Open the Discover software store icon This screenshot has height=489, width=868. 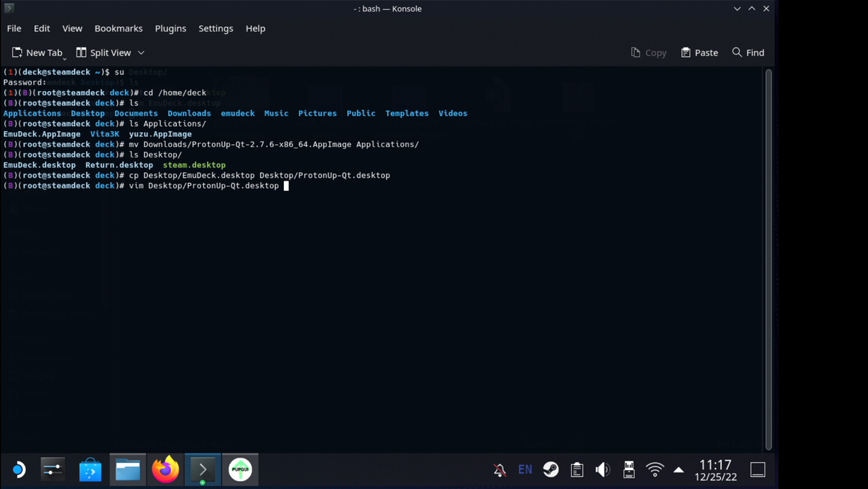(90, 469)
